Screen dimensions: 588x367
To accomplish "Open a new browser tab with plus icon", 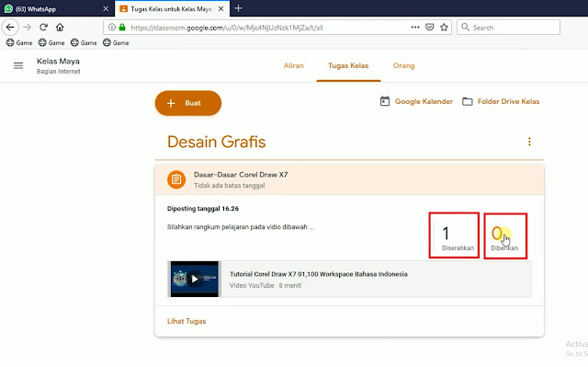I will click(x=238, y=8).
